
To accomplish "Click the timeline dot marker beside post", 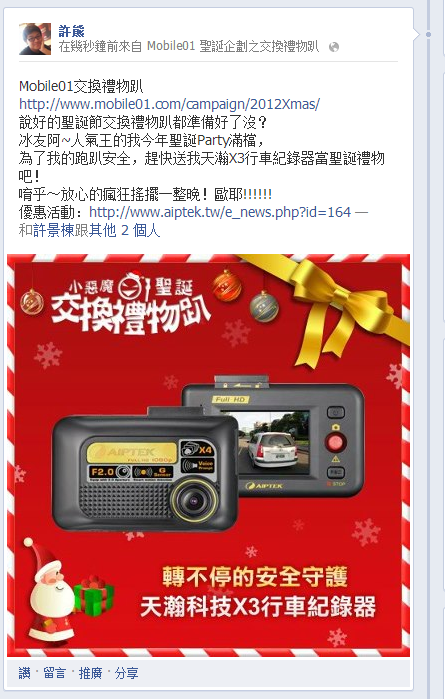I will 429,34.
